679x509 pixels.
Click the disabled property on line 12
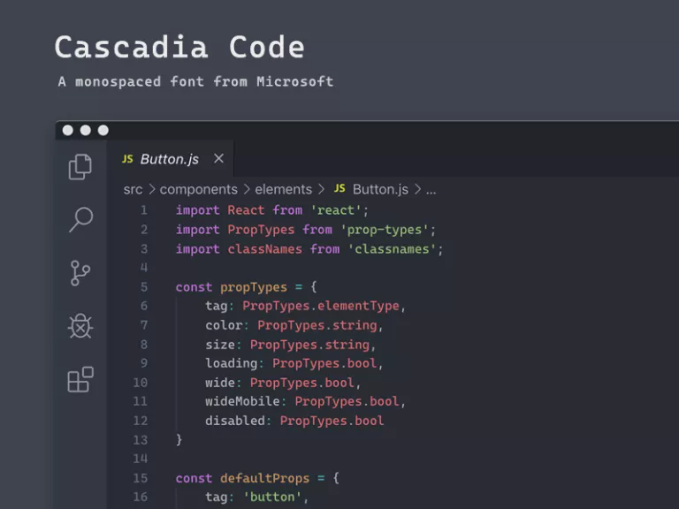coord(235,421)
